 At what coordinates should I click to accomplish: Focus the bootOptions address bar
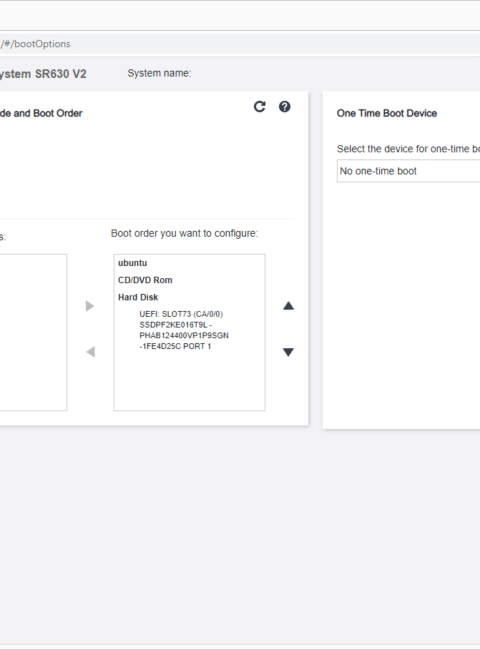240,44
